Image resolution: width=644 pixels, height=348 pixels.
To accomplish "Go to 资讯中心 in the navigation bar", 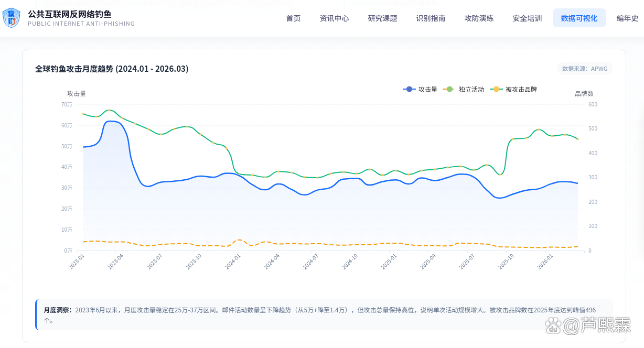I will tap(335, 18).
